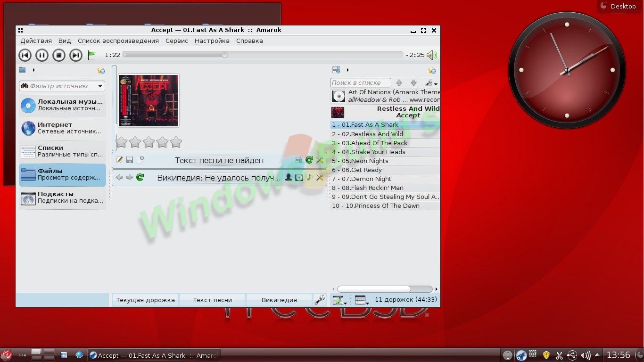Skip to the previous track
The height and width of the screenshot is (362, 644).
coord(25,55)
